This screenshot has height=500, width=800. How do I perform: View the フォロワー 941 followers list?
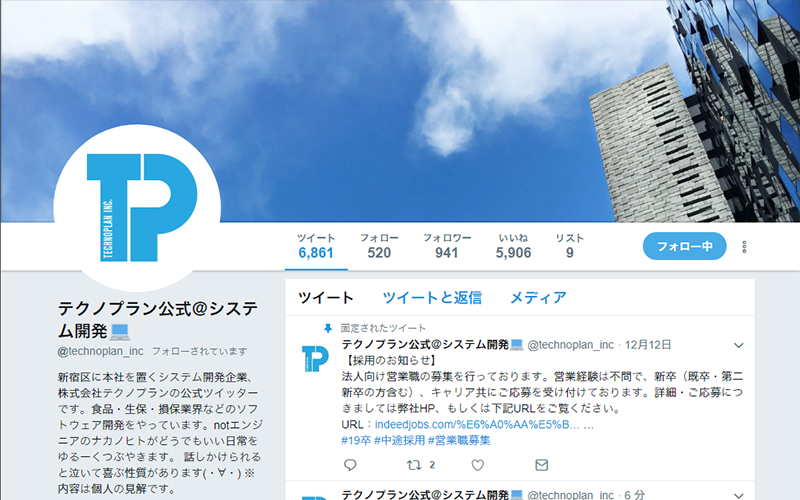(x=447, y=246)
